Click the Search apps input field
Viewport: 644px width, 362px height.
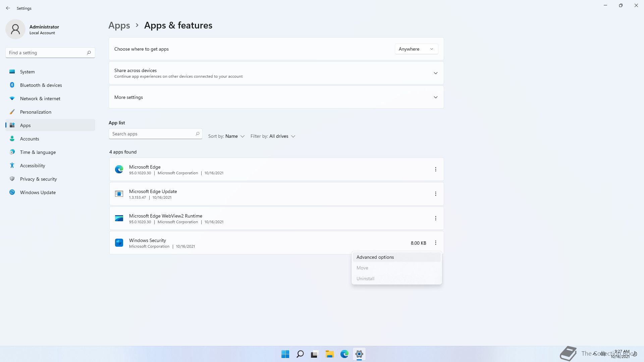click(x=155, y=134)
